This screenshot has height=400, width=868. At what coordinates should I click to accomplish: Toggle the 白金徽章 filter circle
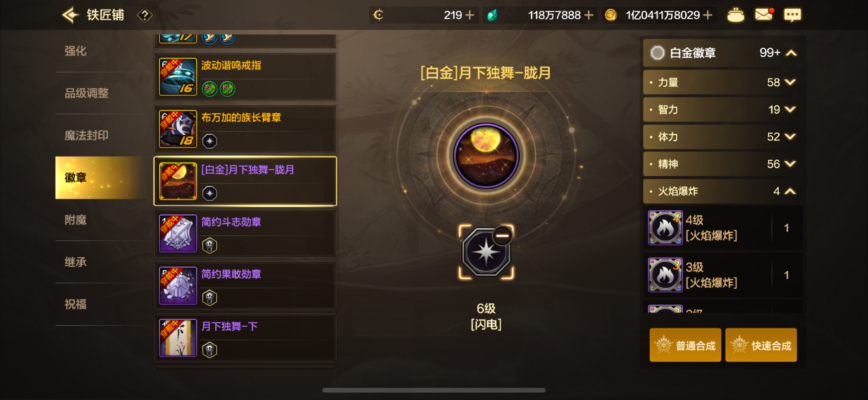(657, 53)
